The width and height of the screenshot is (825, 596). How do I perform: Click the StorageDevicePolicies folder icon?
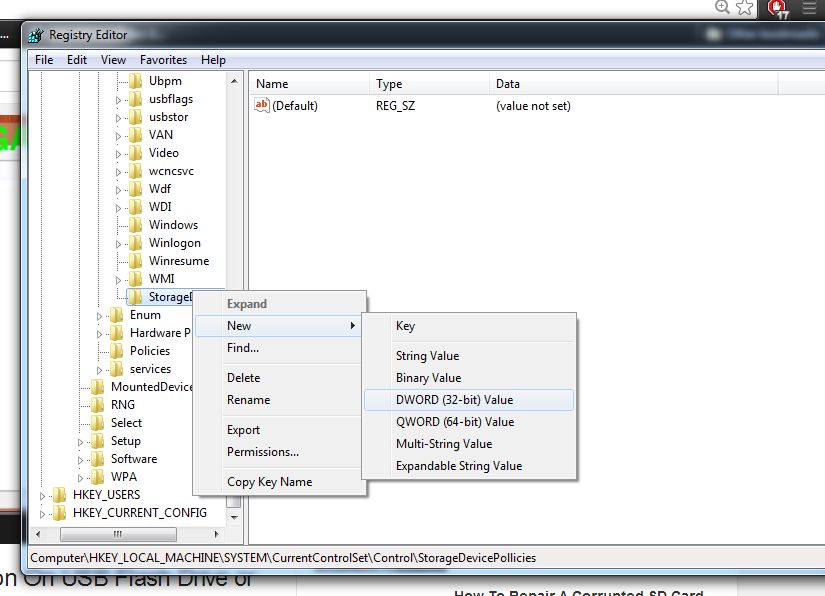[136, 297]
